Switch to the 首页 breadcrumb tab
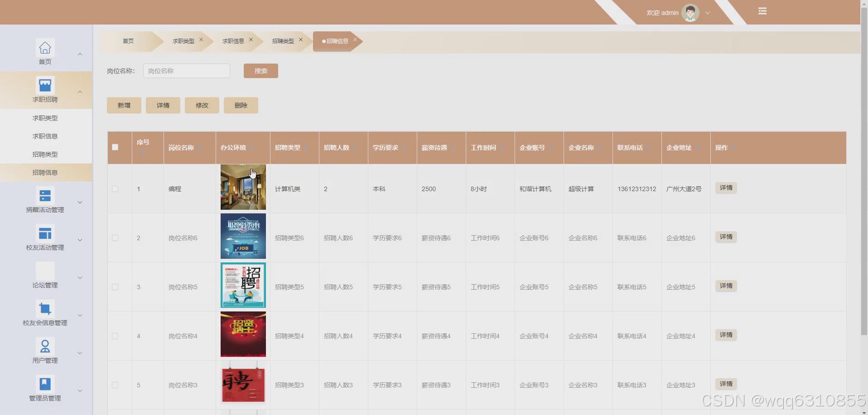Screen dimensions: 868x415 [128, 41]
